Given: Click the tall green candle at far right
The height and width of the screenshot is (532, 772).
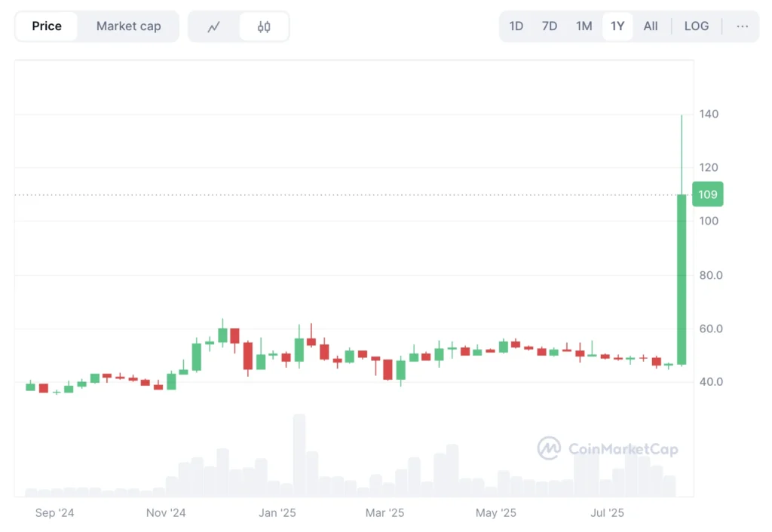Looking at the screenshot, I should click(682, 279).
